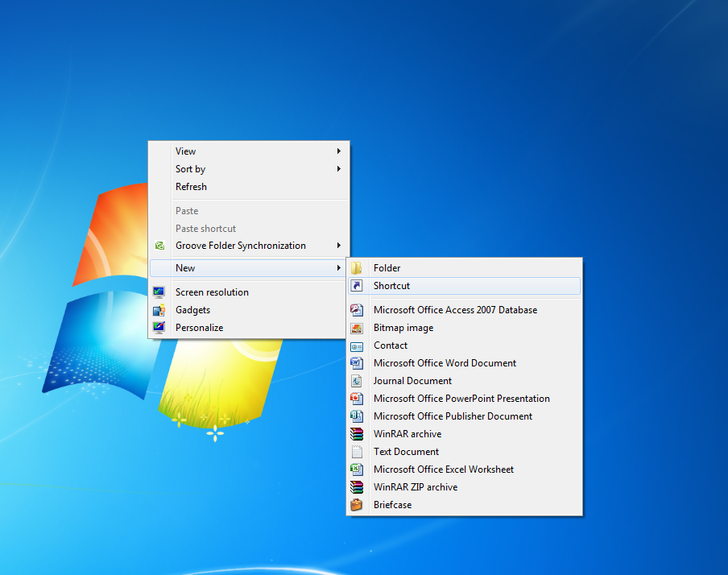Screen dimensions: 728x575
Task: Open the View menu entry
Action: point(249,151)
